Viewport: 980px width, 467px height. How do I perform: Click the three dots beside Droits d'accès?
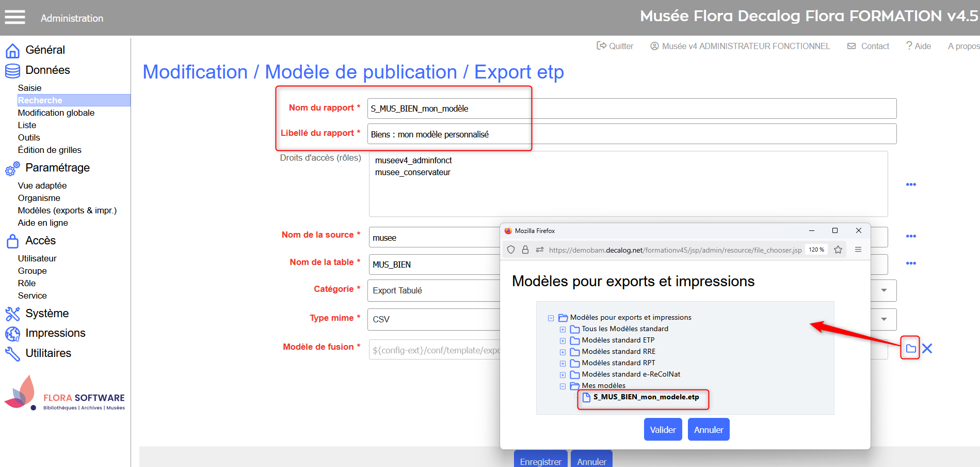click(x=911, y=184)
